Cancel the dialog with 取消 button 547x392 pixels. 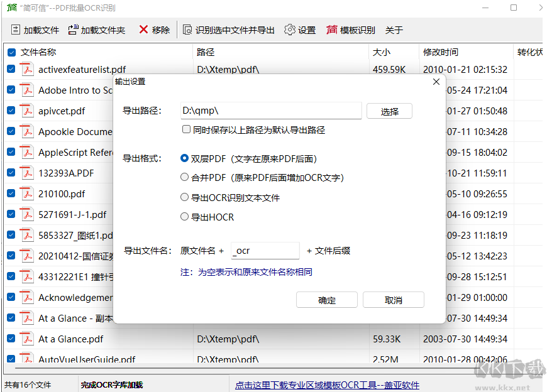click(393, 300)
